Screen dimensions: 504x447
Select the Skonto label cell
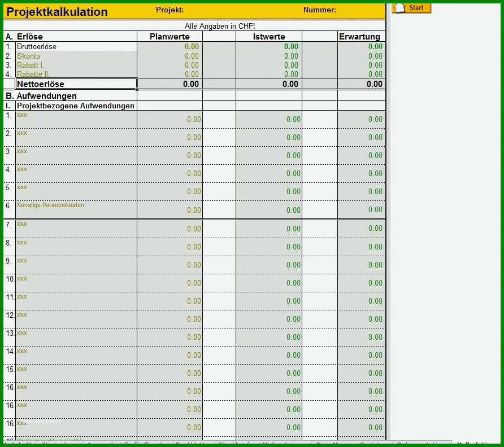(76, 56)
